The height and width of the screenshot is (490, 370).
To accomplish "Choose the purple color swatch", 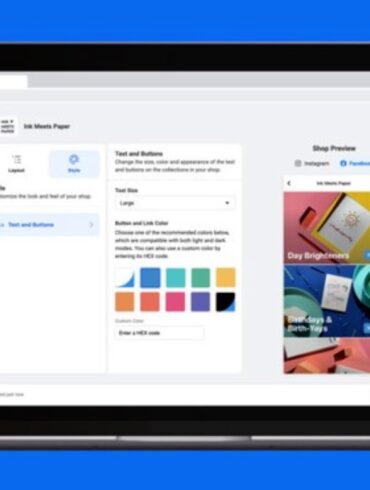I will 200,302.
